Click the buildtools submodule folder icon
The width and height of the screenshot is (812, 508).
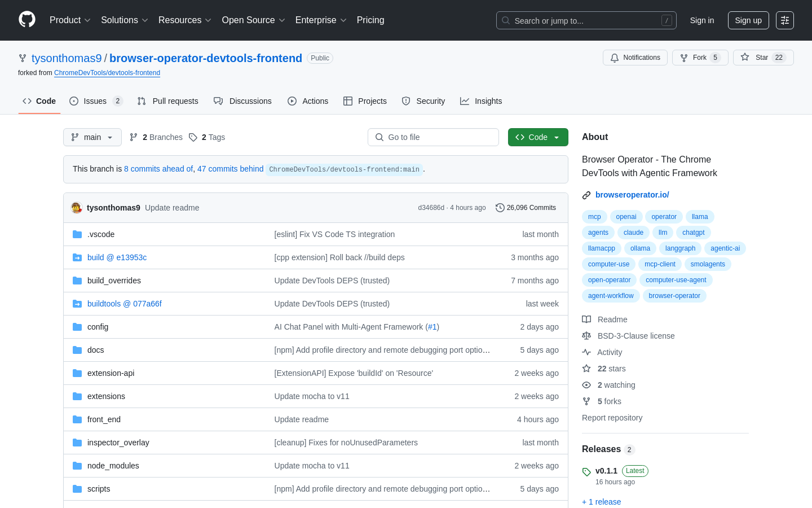point(77,304)
